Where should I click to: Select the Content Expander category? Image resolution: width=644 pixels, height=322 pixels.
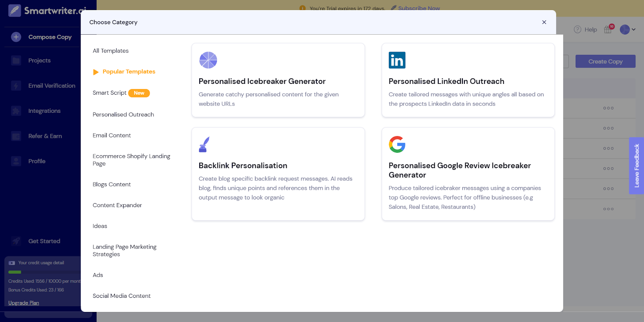117,205
